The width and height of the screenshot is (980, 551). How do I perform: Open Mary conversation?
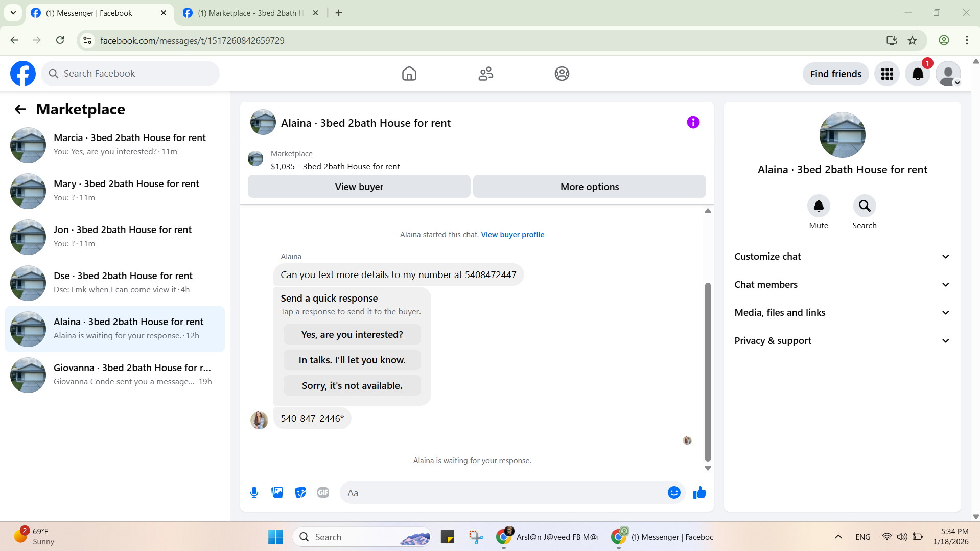pos(115,191)
